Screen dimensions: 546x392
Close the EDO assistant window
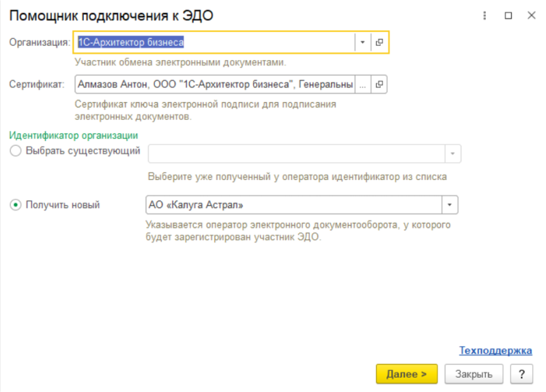532,15
